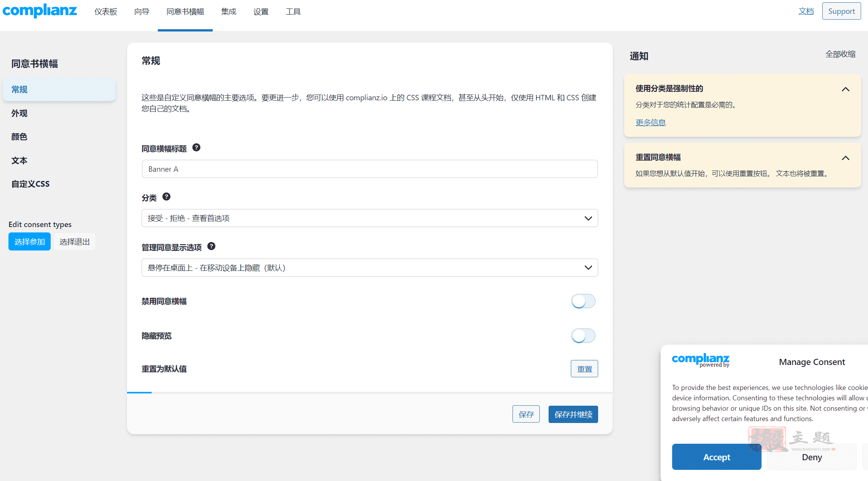Collapse the 使用分类是强制性的 notice
Screen dimensions: 868x481
[x=845, y=89]
